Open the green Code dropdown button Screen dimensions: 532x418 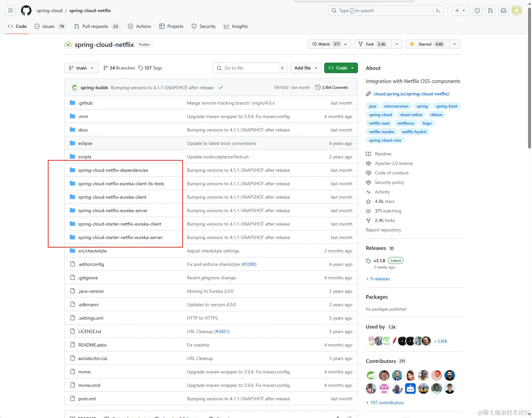(341, 68)
